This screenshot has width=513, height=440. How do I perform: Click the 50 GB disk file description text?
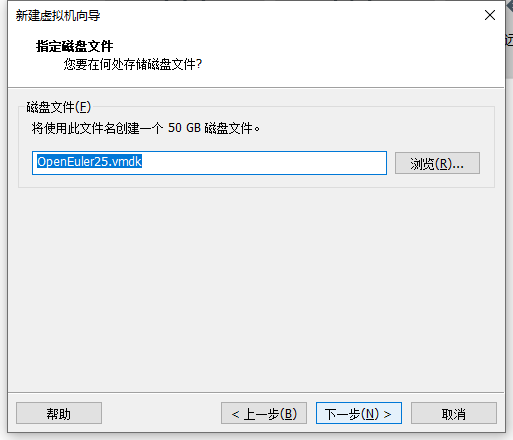146,128
